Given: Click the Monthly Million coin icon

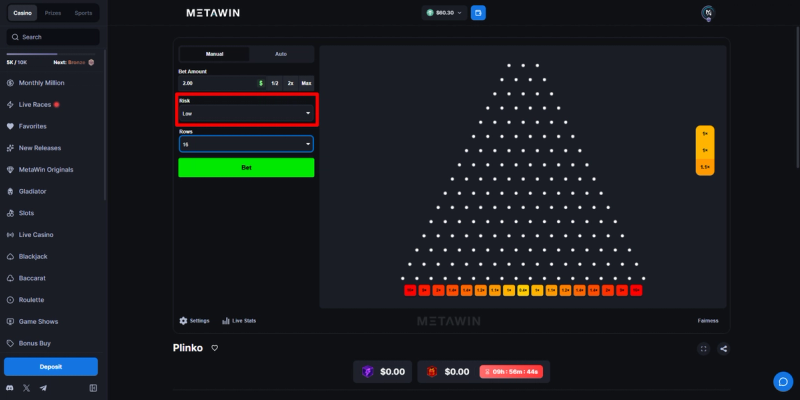Looking at the screenshot, I should (x=10, y=83).
